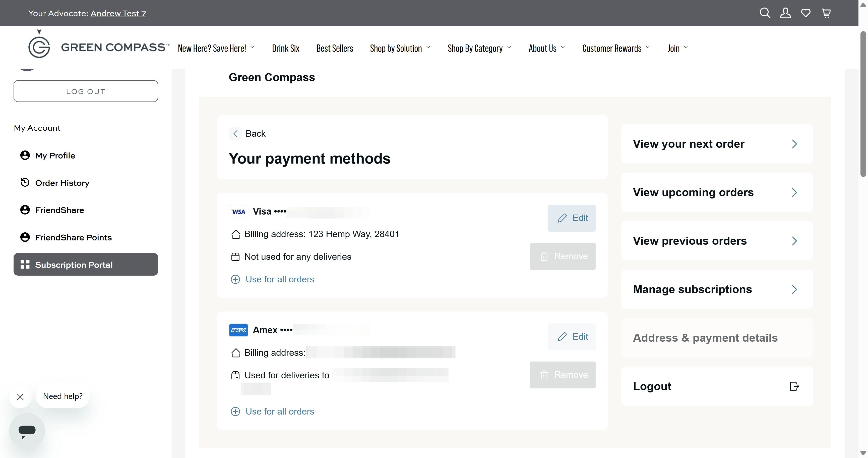This screenshot has width=868, height=458.
Task: Click the wishlist heart icon
Action: [806, 13]
